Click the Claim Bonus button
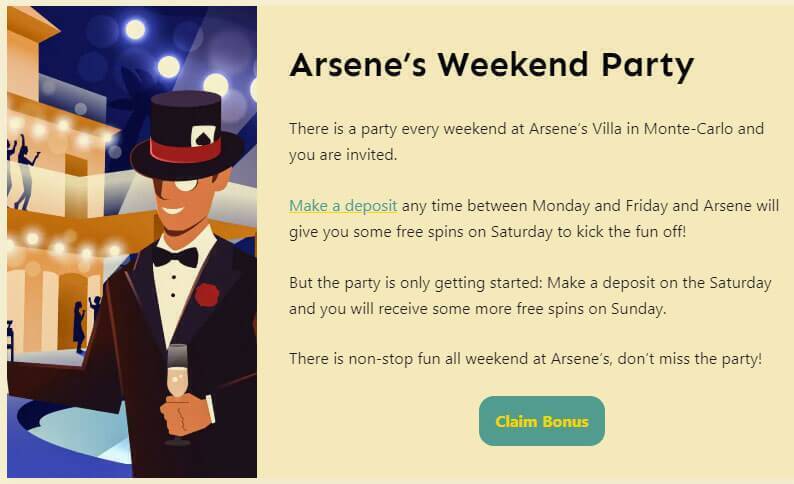The height and width of the screenshot is (484, 794). (x=541, y=421)
